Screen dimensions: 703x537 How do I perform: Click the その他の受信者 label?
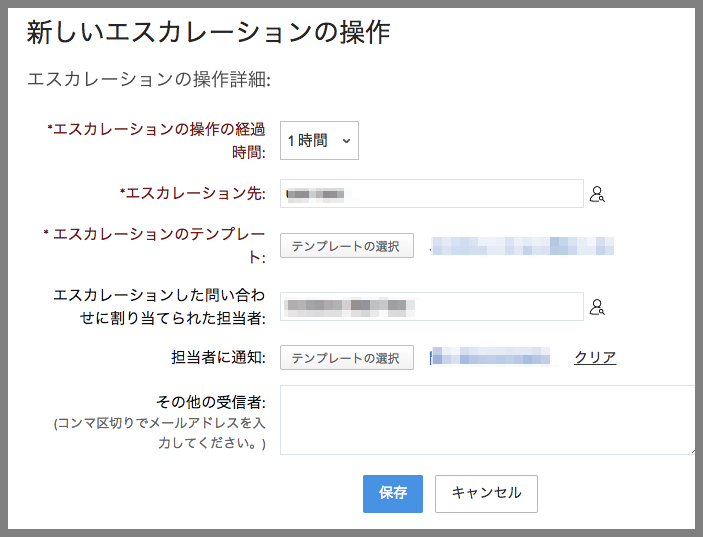coord(211,402)
